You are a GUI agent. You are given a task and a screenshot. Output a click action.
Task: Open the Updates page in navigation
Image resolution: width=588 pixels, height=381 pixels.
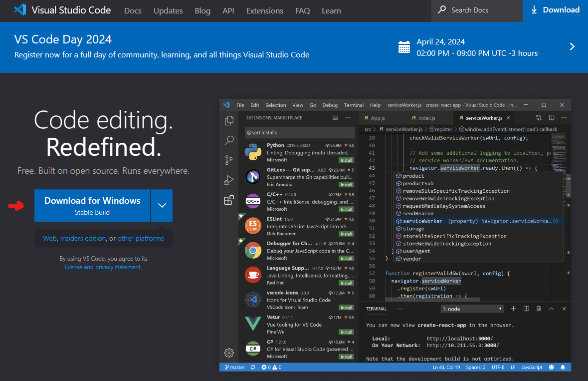pyautogui.click(x=168, y=11)
